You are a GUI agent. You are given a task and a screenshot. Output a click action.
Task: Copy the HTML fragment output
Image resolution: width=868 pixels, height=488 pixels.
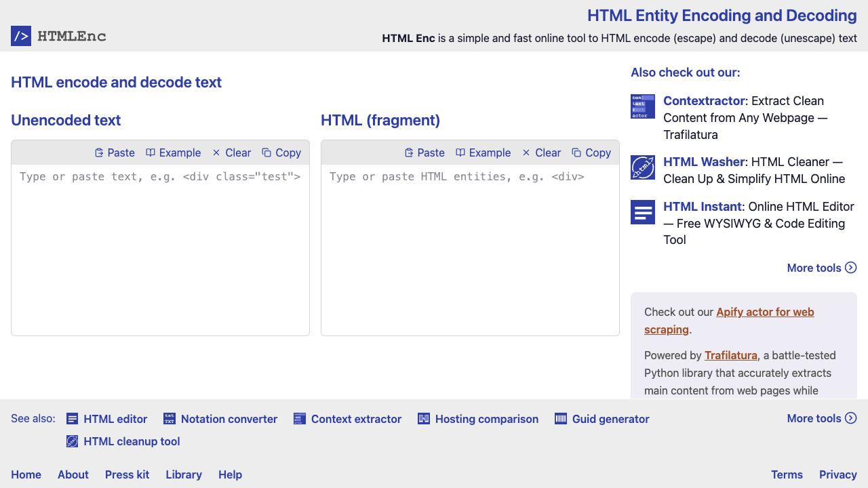[x=591, y=152]
